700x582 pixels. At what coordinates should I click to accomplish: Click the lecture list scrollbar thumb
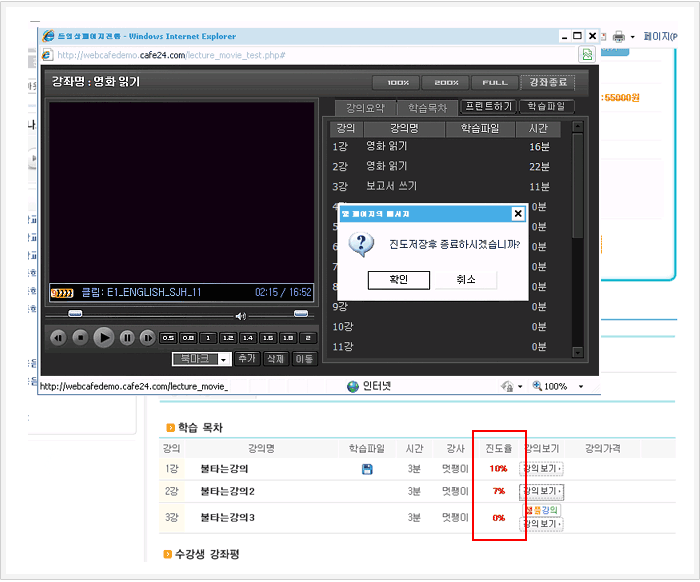tap(578, 185)
